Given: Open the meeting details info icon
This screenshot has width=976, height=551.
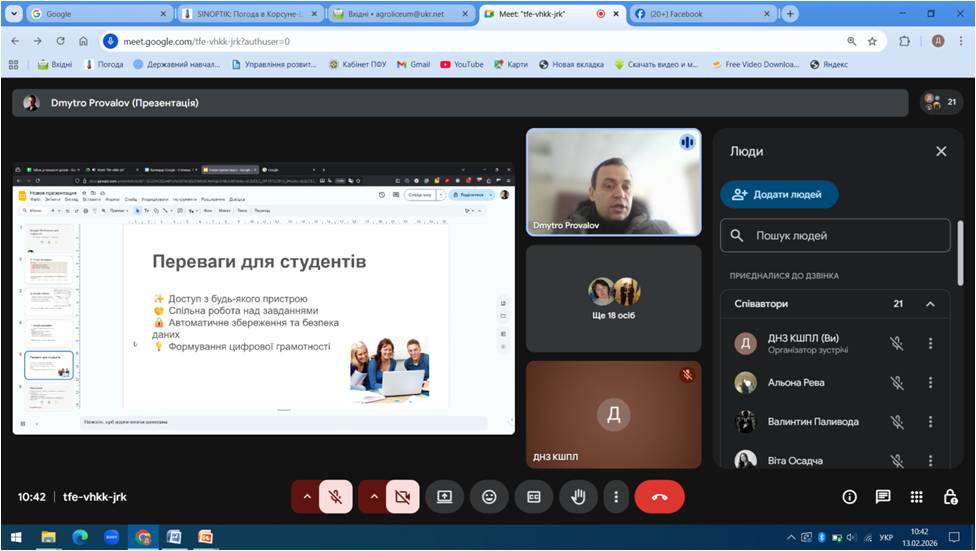Looking at the screenshot, I should tap(850, 496).
